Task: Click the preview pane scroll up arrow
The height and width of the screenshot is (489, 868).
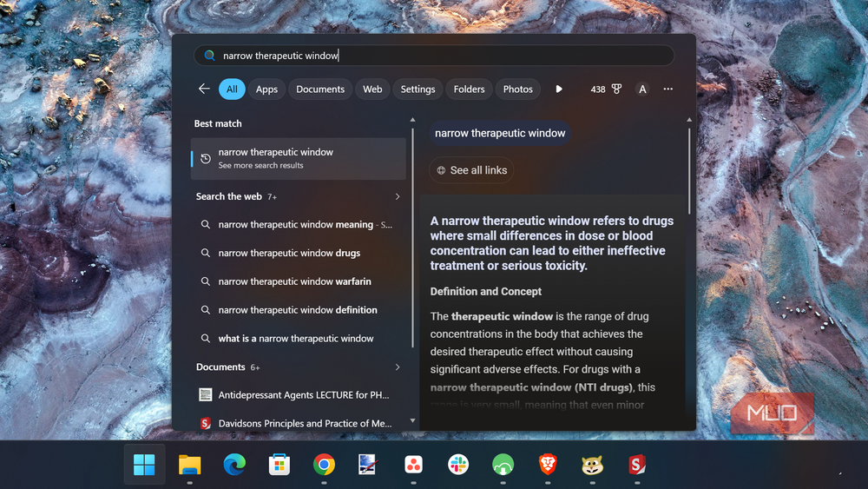Action: point(689,120)
